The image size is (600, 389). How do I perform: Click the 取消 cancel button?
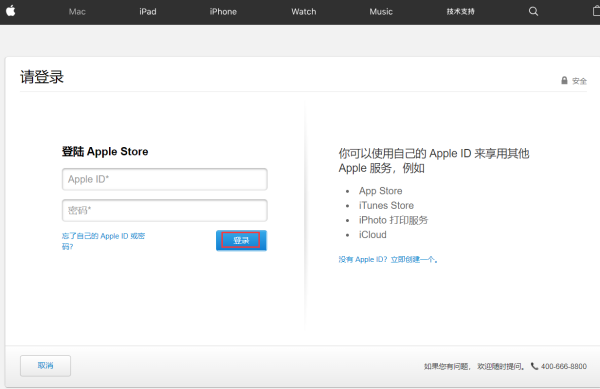pyautogui.click(x=46, y=366)
